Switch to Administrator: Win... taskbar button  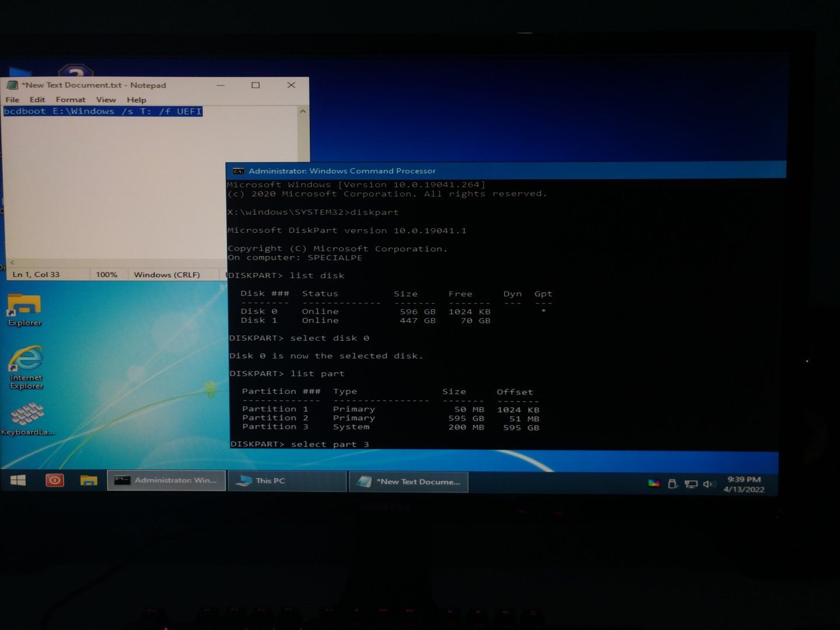pos(166,480)
